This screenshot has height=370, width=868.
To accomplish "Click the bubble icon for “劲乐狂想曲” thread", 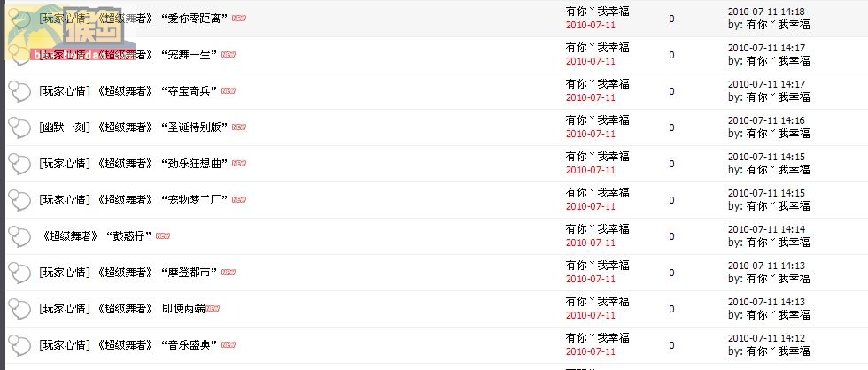I will (19, 165).
